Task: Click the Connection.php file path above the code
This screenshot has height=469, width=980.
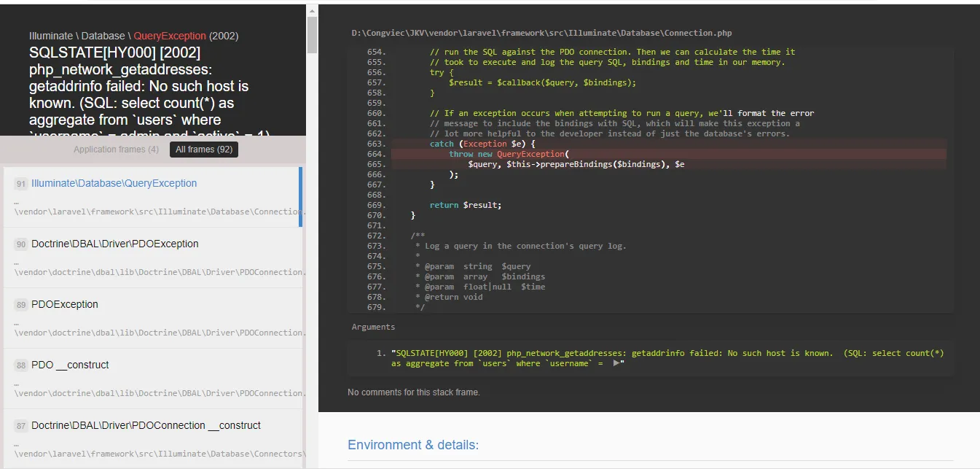Action: pyautogui.click(x=541, y=33)
